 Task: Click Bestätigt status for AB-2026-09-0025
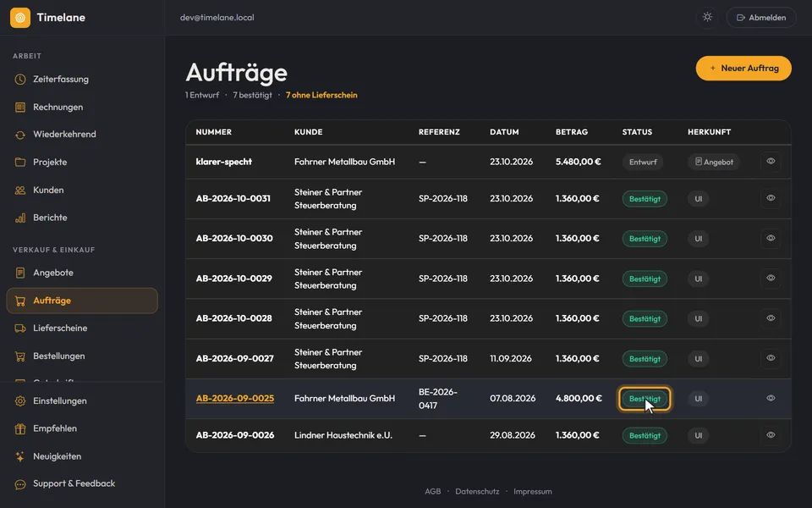tap(645, 399)
